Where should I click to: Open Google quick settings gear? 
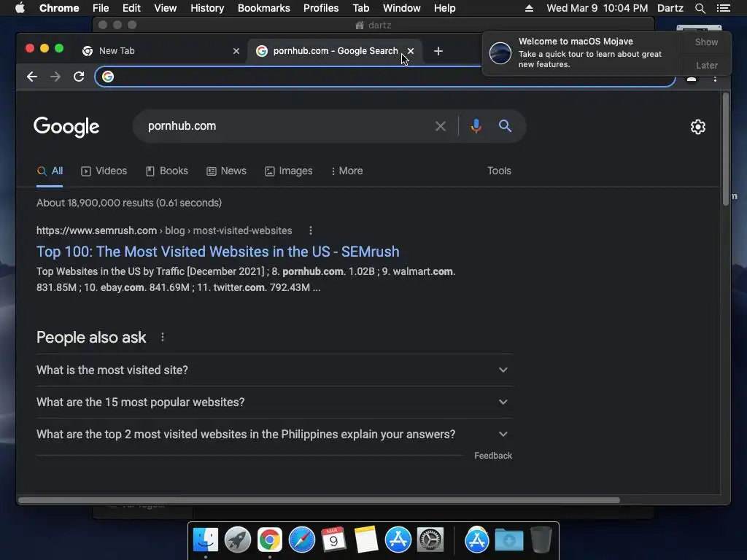pos(698,127)
